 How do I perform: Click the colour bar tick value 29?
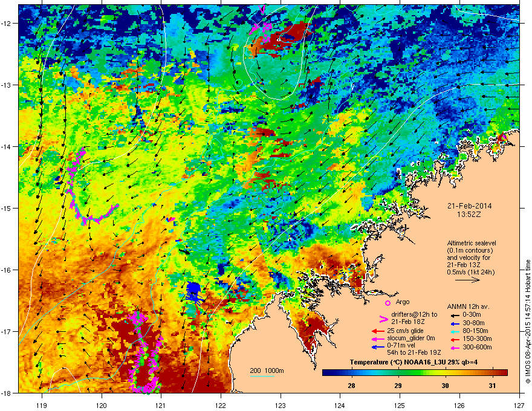[x=398, y=386]
